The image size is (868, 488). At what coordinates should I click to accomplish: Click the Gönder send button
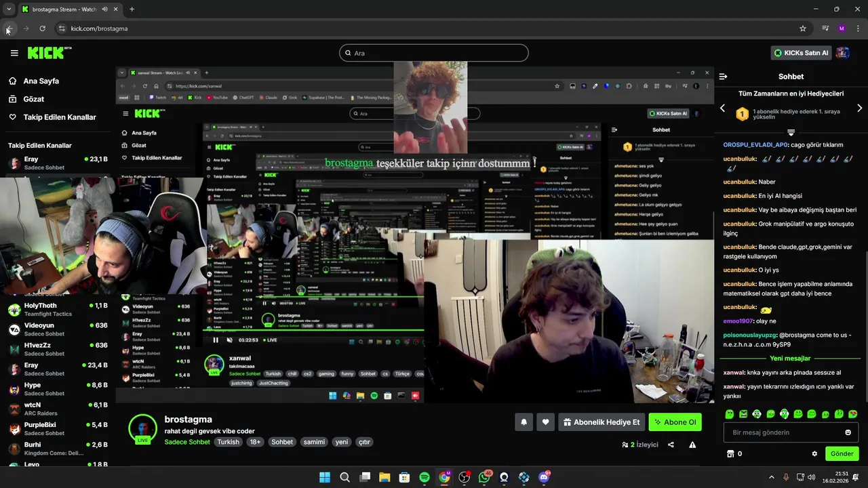point(842,453)
